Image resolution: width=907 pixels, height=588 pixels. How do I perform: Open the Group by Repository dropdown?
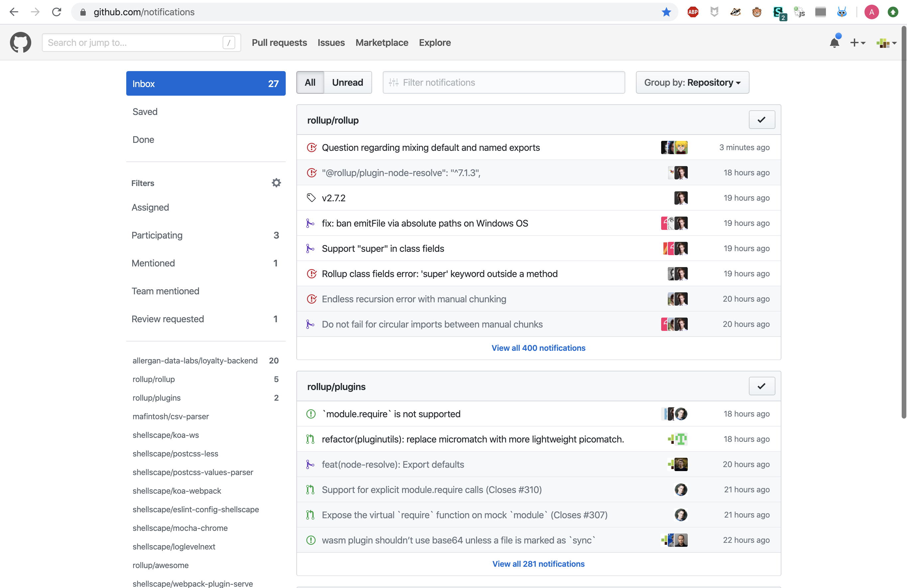click(692, 82)
